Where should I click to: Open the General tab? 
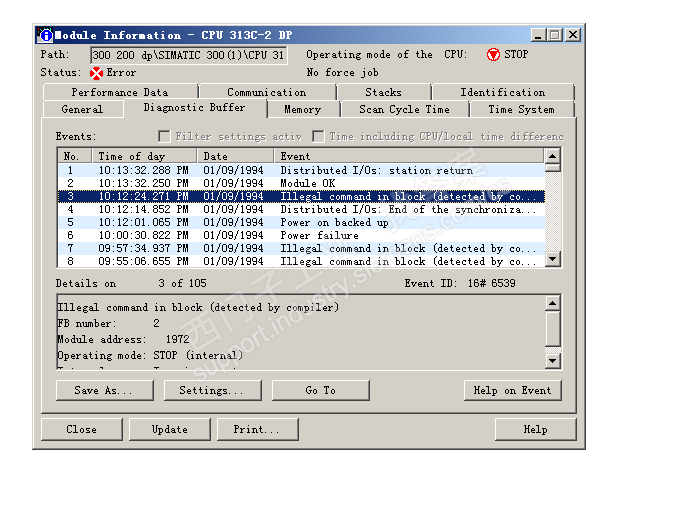[x=82, y=109]
